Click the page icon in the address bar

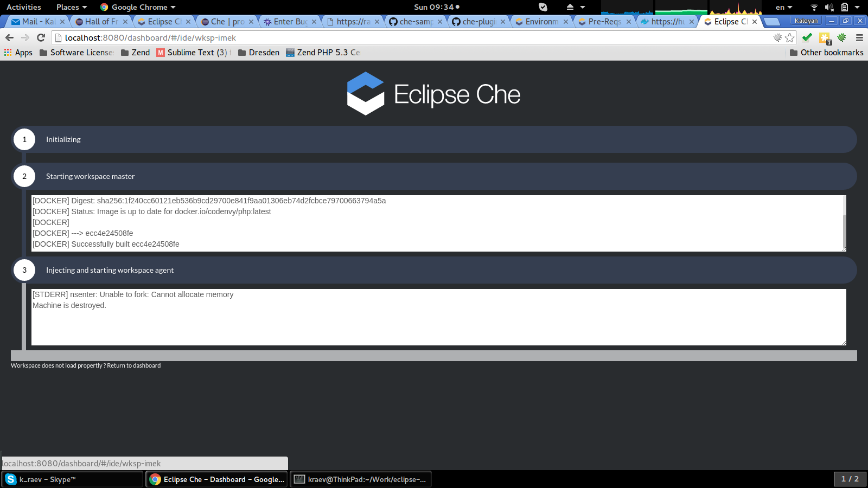(x=58, y=37)
